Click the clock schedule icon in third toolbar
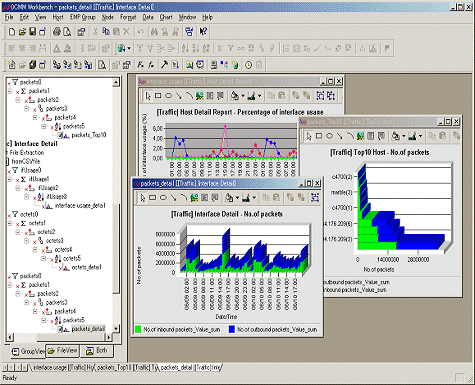This screenshot has width=475, height=385. [x=248, y=64]
